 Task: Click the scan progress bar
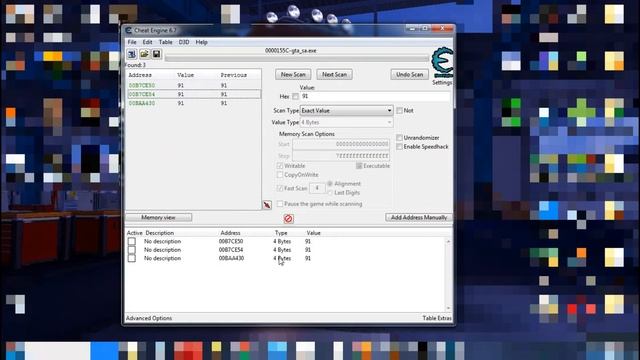click(297, 58)
